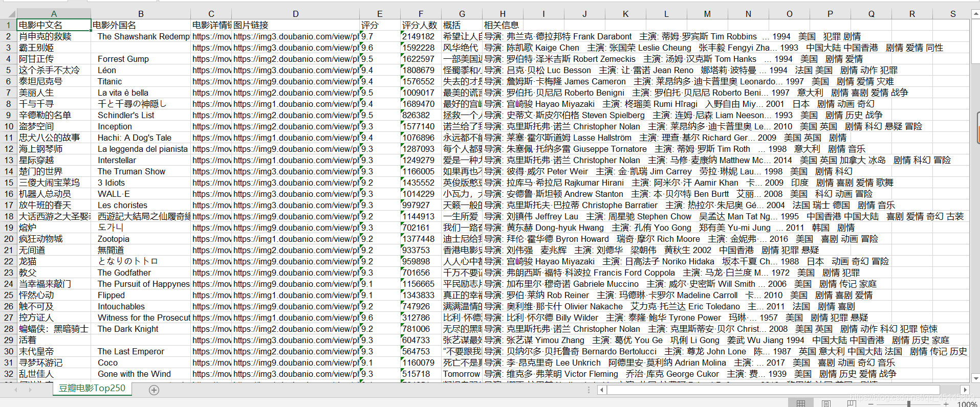Viewport: 980px width, 407px height.
Task: Switch to Normal view icon in status bar
Action: (801, 403)
